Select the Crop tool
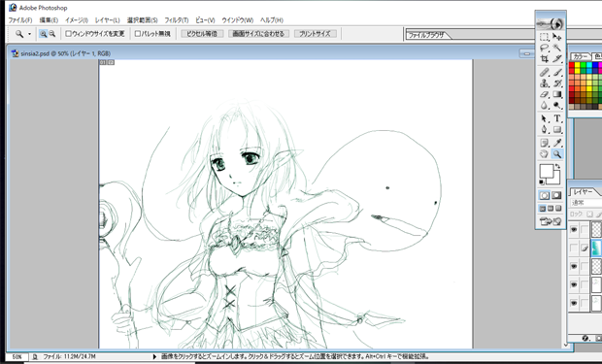 click(x=544, y=59)
